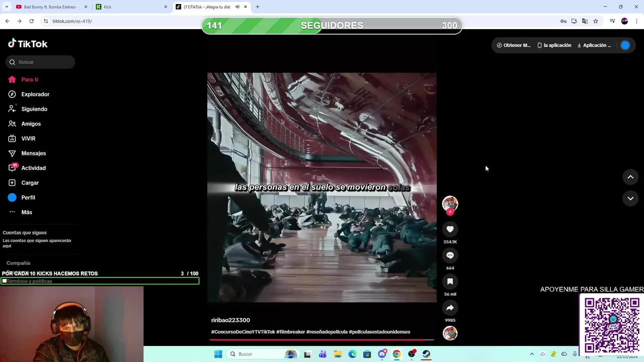644x362 pixels.
Task: Open the #filmbreaker hashtag
Action: (291, 332)
